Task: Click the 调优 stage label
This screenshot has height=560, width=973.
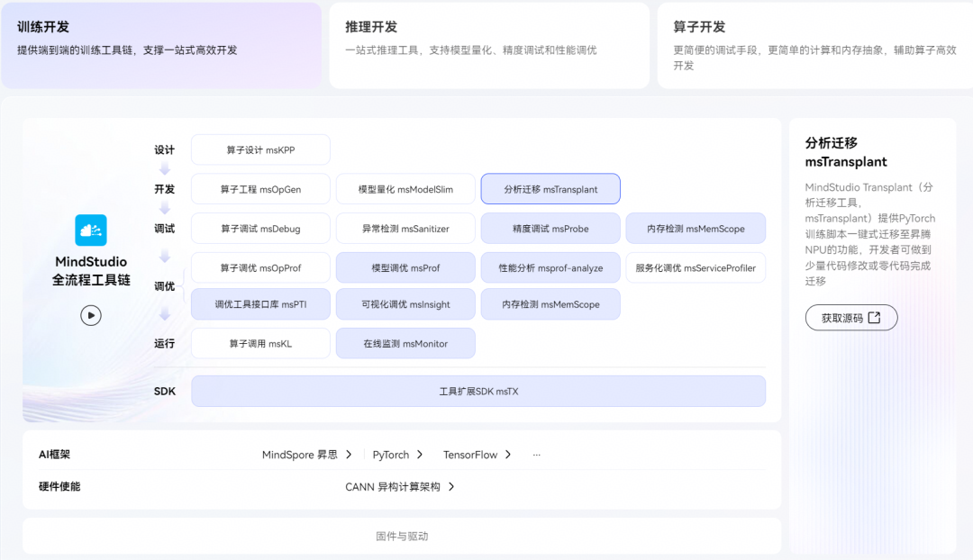Action: [x=165, y=286]
